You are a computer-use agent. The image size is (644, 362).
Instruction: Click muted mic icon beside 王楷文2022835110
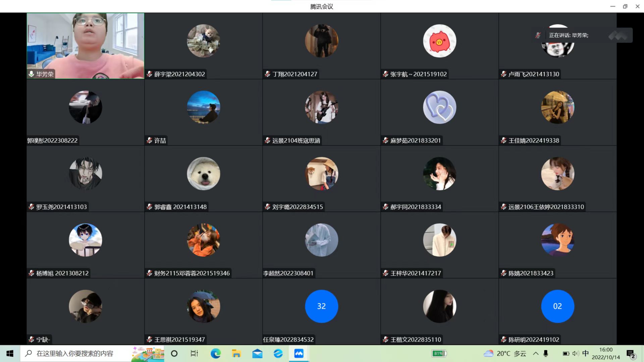pos(386,340)
